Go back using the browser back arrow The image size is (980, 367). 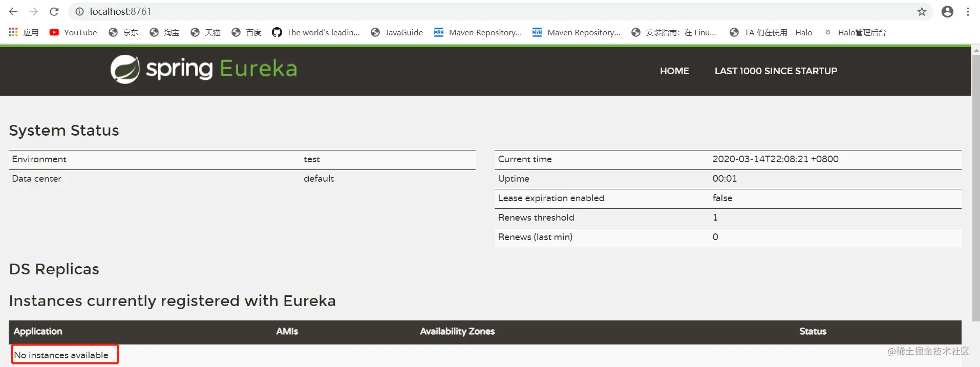tap(13, 11)
